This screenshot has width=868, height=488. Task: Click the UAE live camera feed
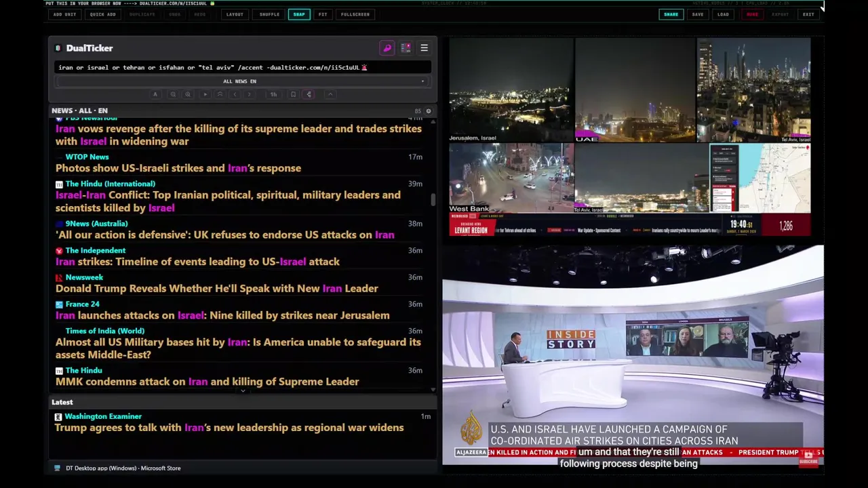tap(635, 90)
